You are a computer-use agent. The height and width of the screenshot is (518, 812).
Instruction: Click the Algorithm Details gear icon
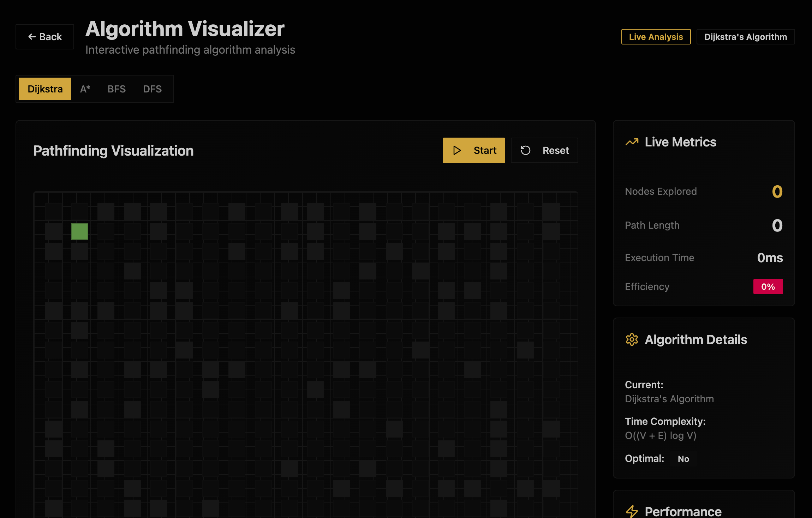pos(632,339)
